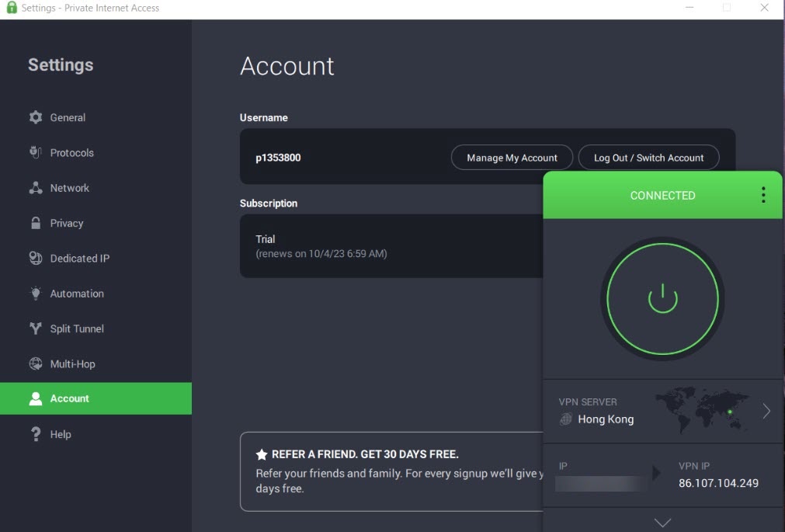Click the Hong Kong server name
785x532 pixels.
[x=606, y=419]
